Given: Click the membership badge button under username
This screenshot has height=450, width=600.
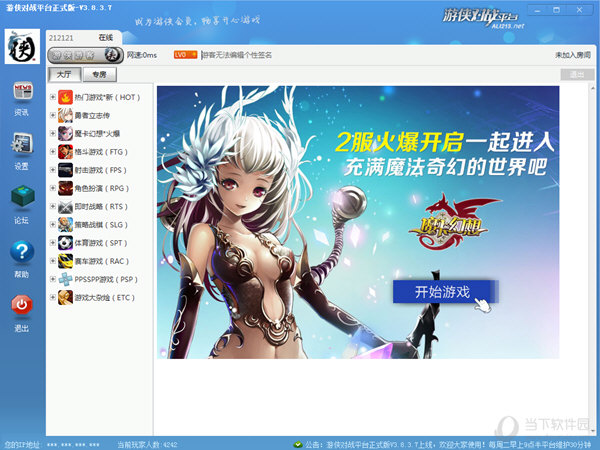Looking at the screenshot, I should click(x=85, y=55).
